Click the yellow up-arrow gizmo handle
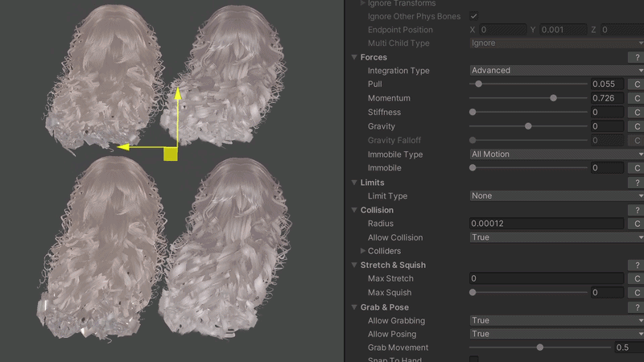644x362 pixels. pos(177,96)
